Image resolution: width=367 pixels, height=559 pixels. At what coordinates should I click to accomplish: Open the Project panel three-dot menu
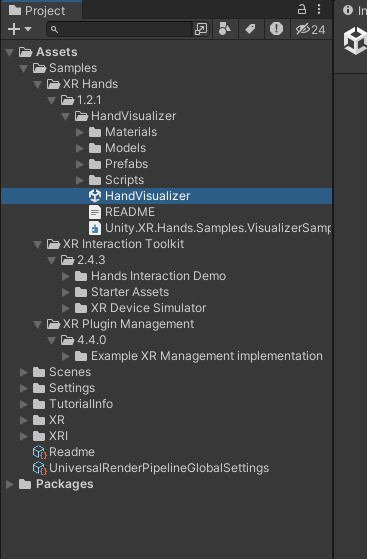(x=319, y=9)
